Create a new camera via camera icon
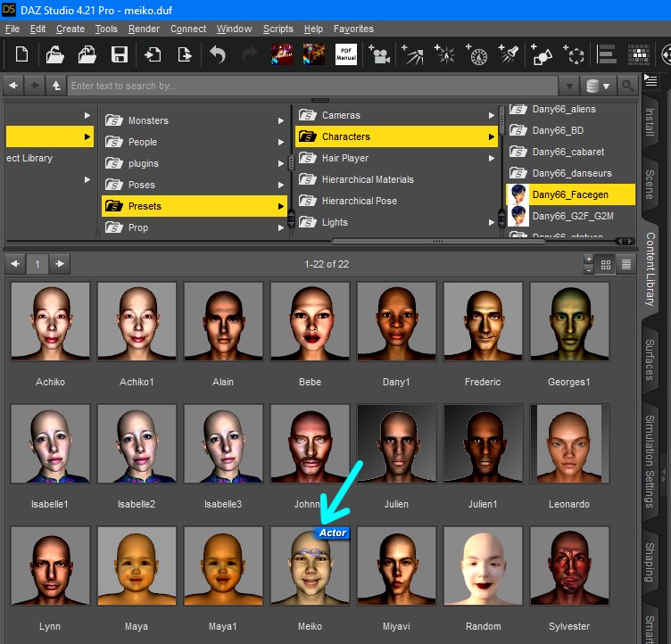 pyautogui.click(x=379, y=54)
